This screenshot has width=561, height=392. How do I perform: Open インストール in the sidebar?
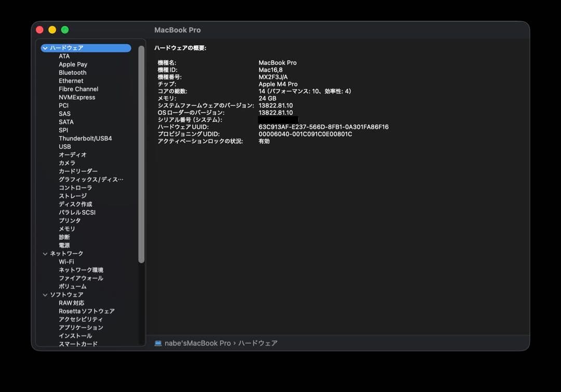[x=75, y=336]
